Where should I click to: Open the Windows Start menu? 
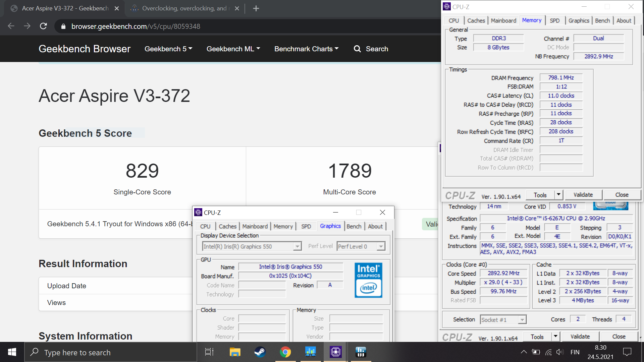[x=12, y=352]
